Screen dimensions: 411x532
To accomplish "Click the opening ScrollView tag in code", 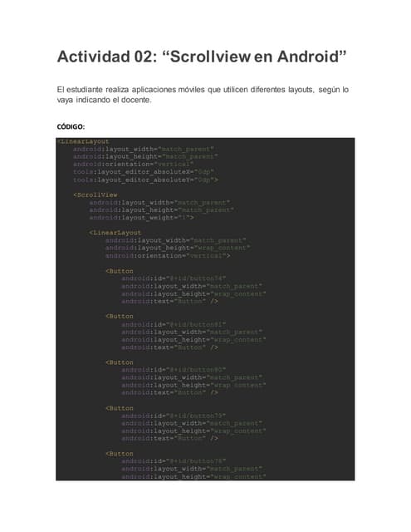I will (95, 195).
